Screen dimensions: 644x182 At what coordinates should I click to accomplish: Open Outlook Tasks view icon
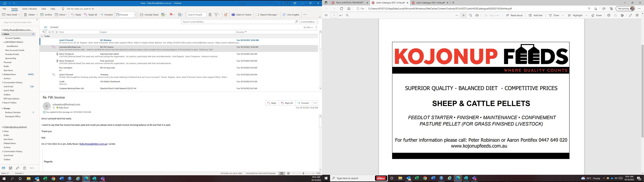[24, 168]
